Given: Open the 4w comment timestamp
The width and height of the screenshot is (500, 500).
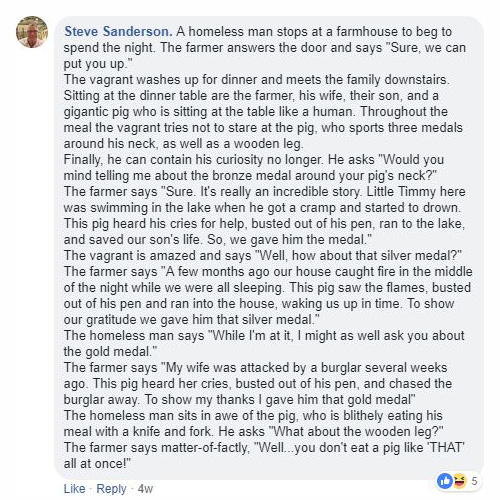Looking at the screenshot, I should click(145, 489).
